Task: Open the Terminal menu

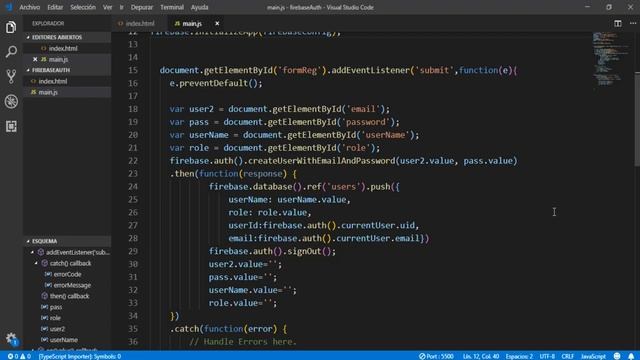Action: coord(172,7)
